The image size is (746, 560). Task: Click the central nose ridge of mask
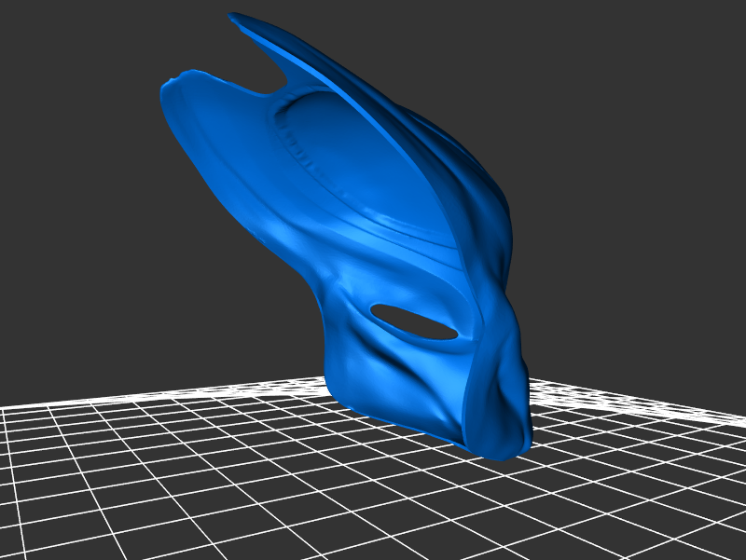[485, 373]
